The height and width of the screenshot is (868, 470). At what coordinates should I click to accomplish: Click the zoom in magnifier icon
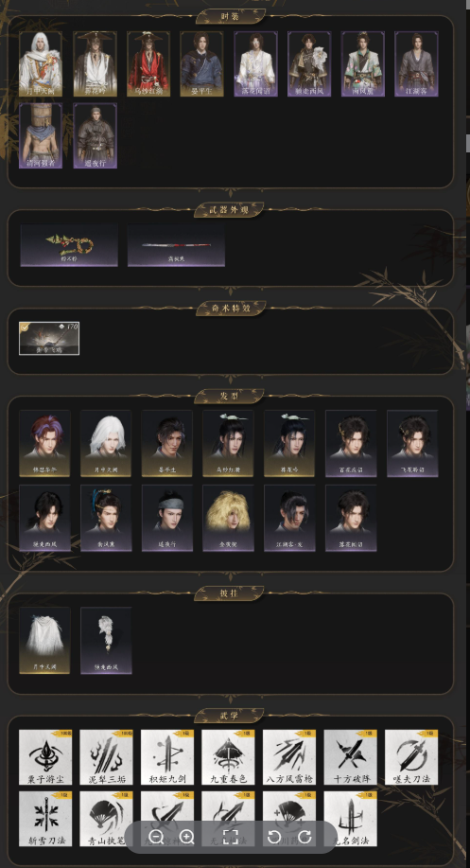pyautogui.click(x=187, y=837)
